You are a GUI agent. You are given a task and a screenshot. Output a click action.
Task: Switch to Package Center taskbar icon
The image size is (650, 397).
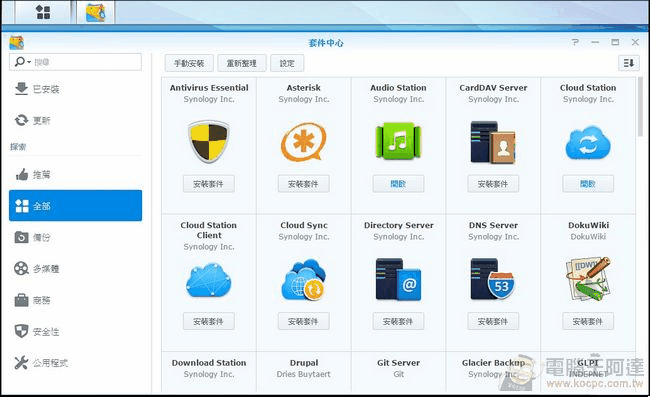95,12
